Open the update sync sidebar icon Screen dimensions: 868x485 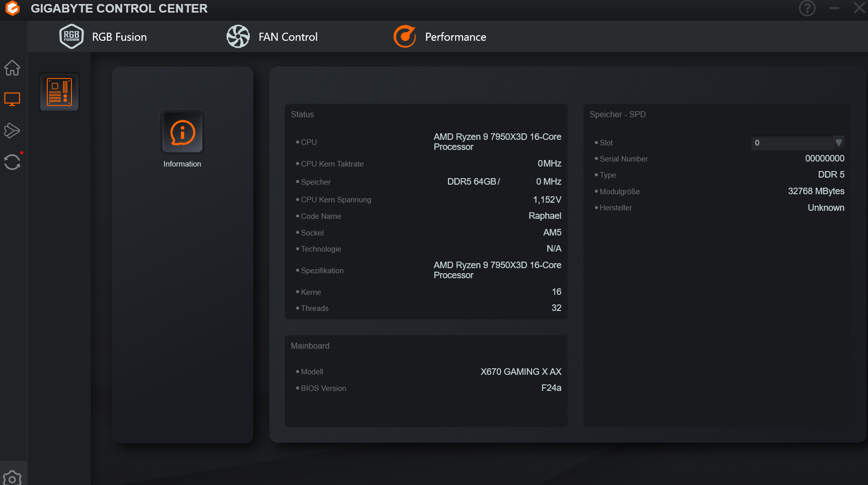(12, 162)
